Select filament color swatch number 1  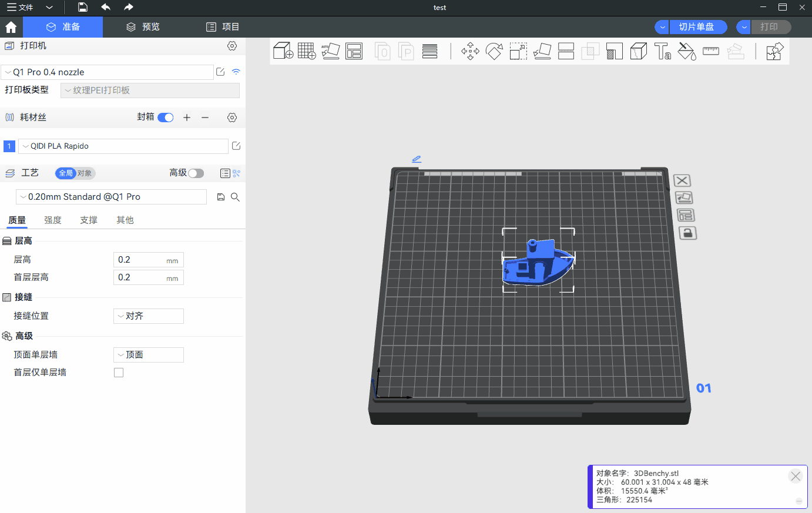[9, 146]
